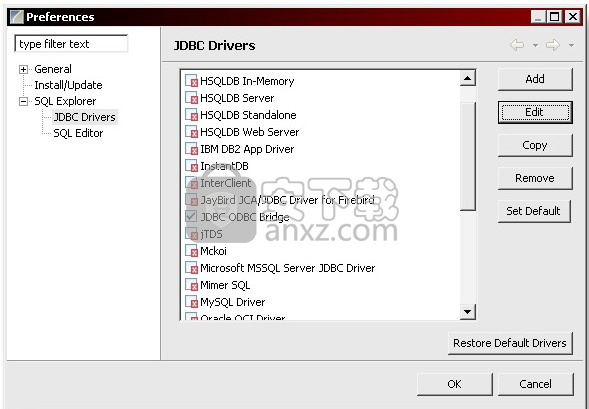Click the InterClient driver status icon
The width and height of the screenshot is (589, 409).
(x=192, y=183)
